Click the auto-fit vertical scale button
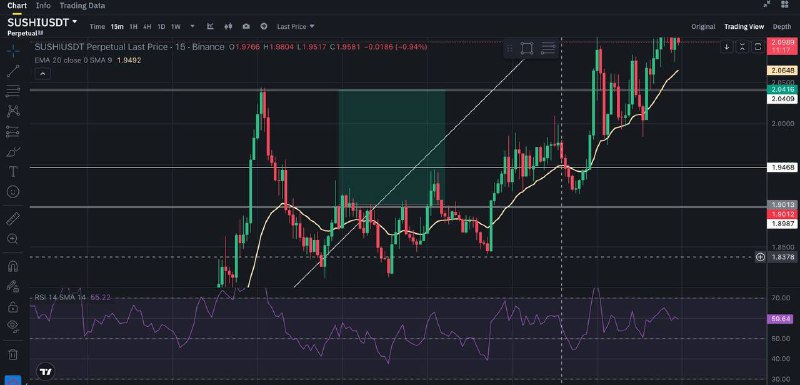 click(x=742, y=47)
